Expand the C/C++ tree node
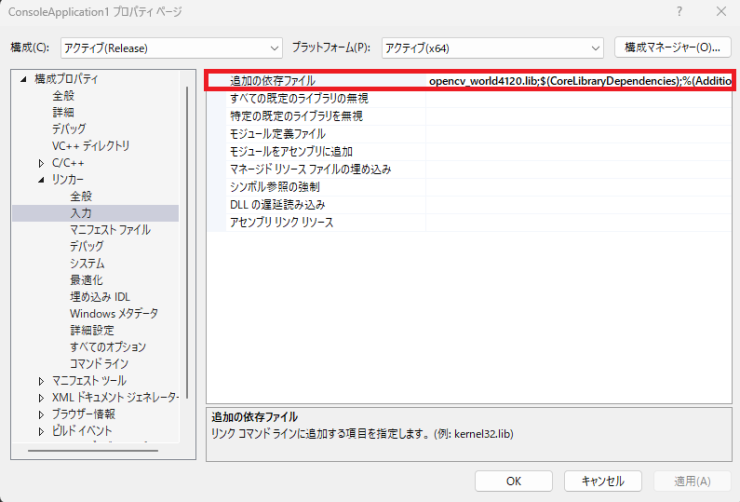The width and height of the screenshot is (740, 502). click(41, 163)
